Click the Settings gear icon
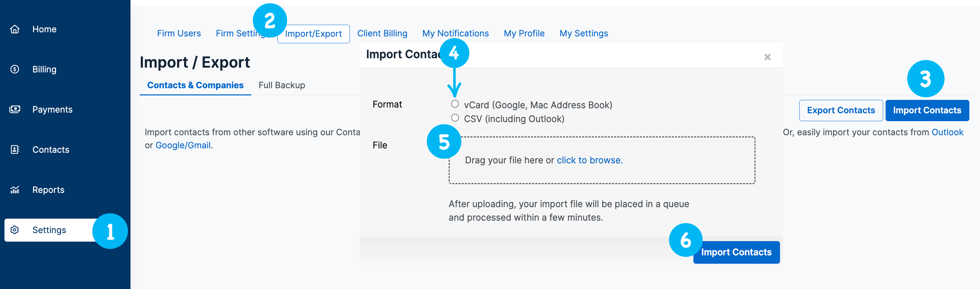The width and height of the screenshot is (980, 289). pyautogui.click(x=15, y=230)
